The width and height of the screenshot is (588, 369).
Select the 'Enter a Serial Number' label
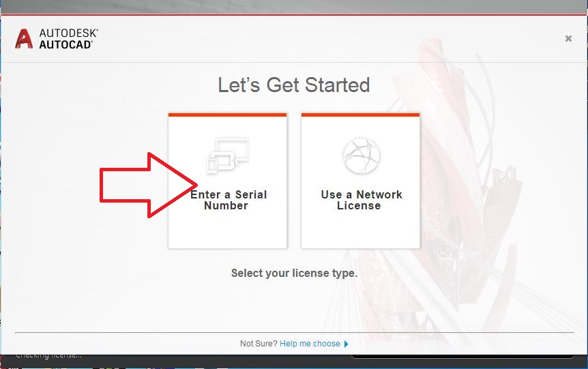(x=228, y=200)
